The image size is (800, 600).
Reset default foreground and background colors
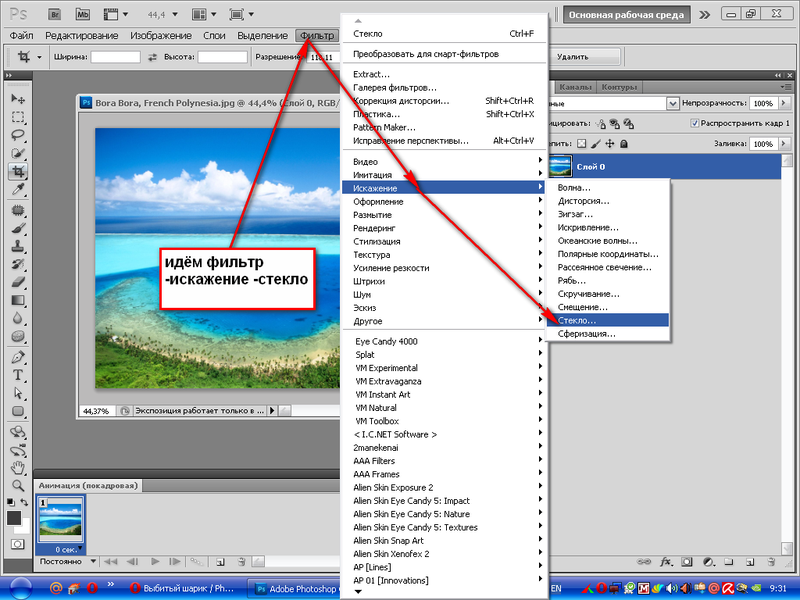10,502
